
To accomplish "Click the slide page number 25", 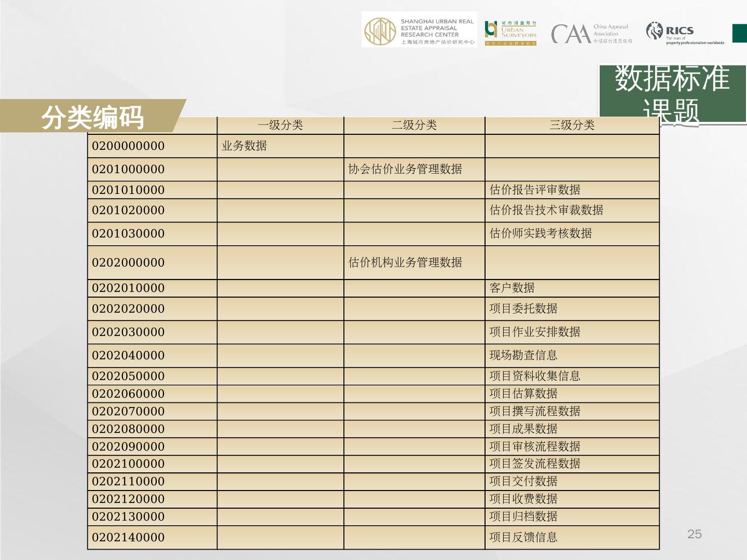I will click(694, 534).
